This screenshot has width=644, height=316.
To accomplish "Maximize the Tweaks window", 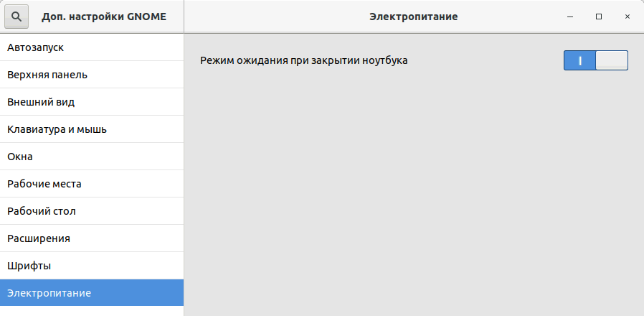I will pyautogui.click(x=599, y=17).
